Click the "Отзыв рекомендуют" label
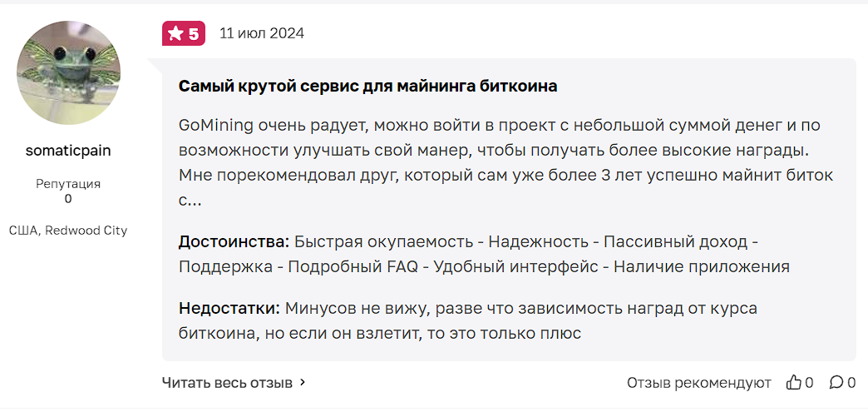Viewport: 868px width, 412px height. (x=698, y=383)
